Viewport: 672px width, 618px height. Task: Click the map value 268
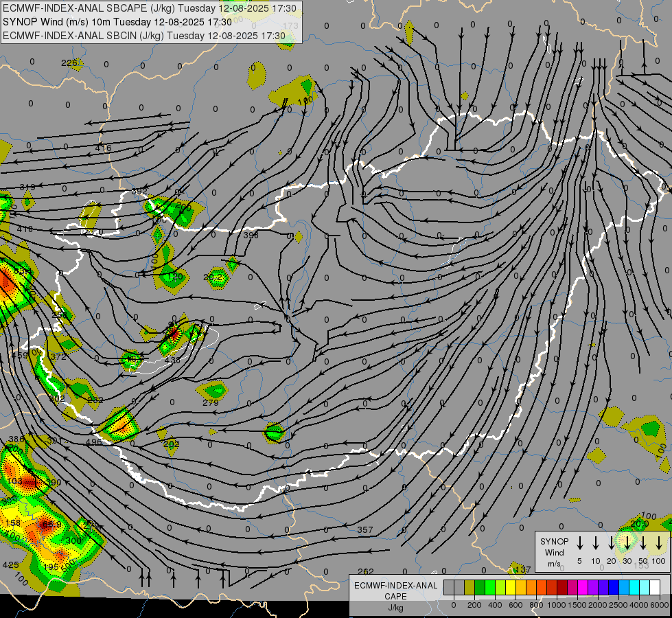pyautogui.click(x=60, y=314)
